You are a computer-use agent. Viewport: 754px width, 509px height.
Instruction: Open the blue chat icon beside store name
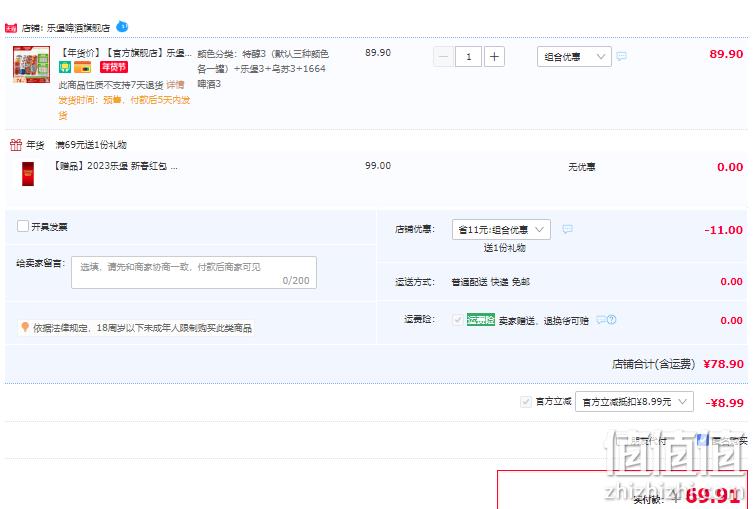click(x=122, y=26)
